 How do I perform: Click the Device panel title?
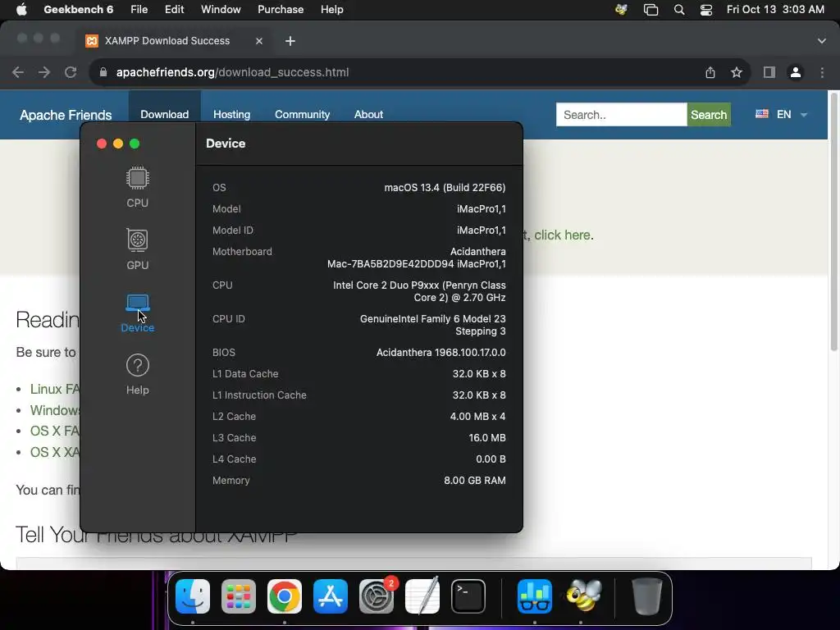coord(226,144)
